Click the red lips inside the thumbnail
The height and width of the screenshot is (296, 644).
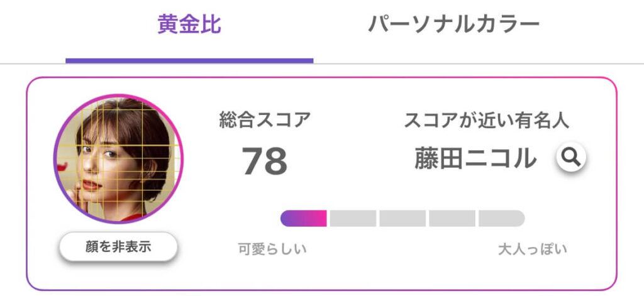tap(91, 185)
